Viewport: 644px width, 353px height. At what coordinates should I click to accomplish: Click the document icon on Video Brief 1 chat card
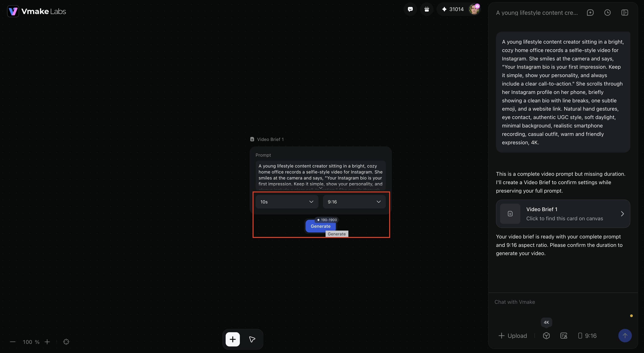pyautogui.click(x=510, y=214)
